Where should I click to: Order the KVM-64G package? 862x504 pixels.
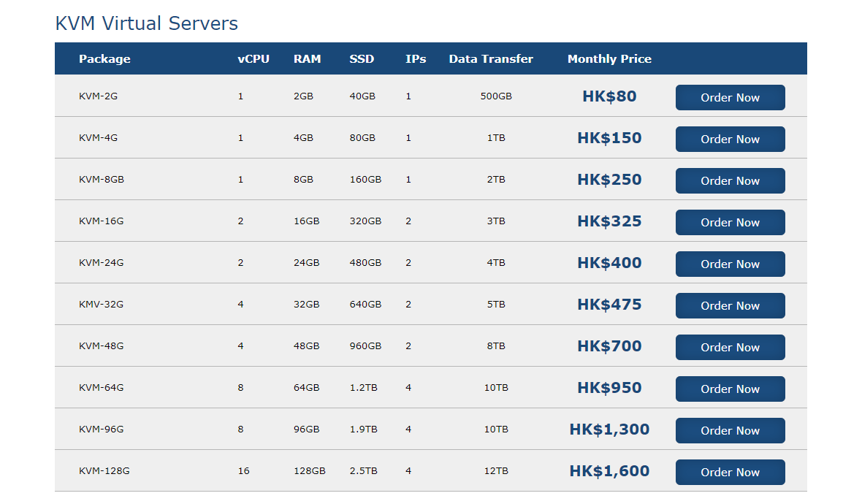click(730, 389)
